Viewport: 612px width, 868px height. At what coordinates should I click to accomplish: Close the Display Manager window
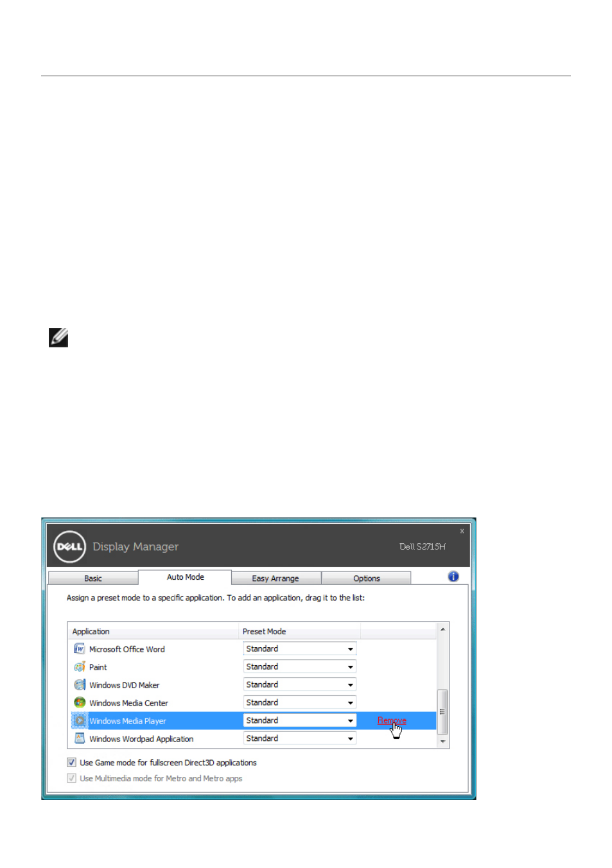462,531
